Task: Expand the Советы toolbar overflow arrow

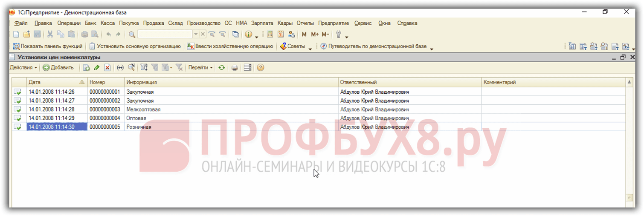Action: 310,49
